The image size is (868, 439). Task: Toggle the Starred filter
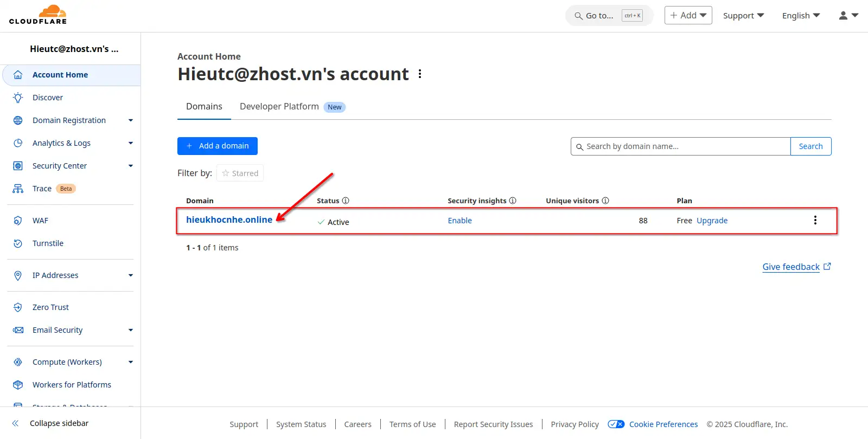pos(240,173)
